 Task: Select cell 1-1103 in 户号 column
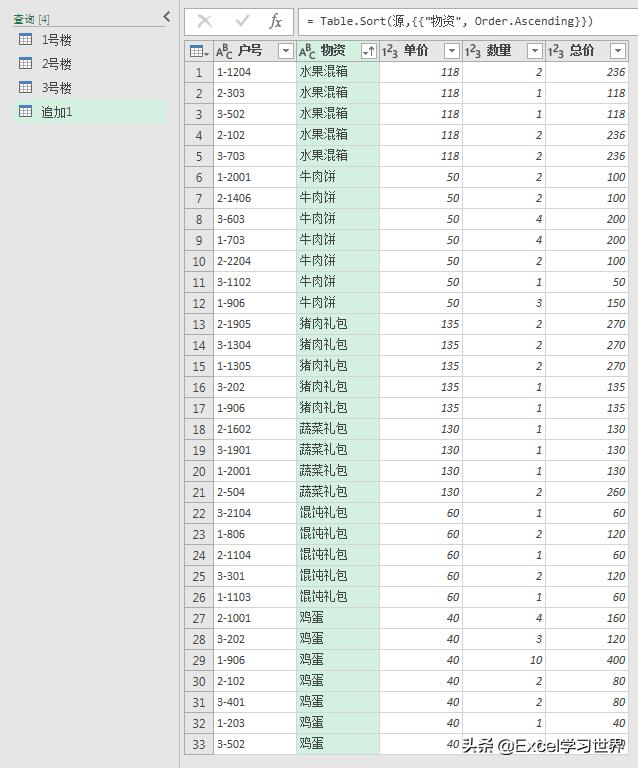(x=255, y=598)
